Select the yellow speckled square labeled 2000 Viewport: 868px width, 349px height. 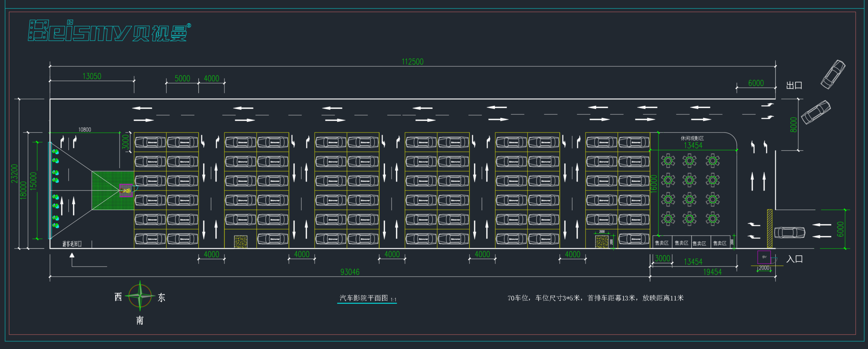602,241
